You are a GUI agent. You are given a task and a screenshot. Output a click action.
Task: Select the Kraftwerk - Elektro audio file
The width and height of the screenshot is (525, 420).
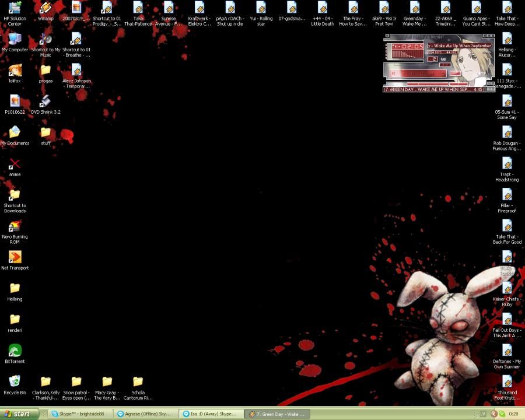tap(199, 13)
